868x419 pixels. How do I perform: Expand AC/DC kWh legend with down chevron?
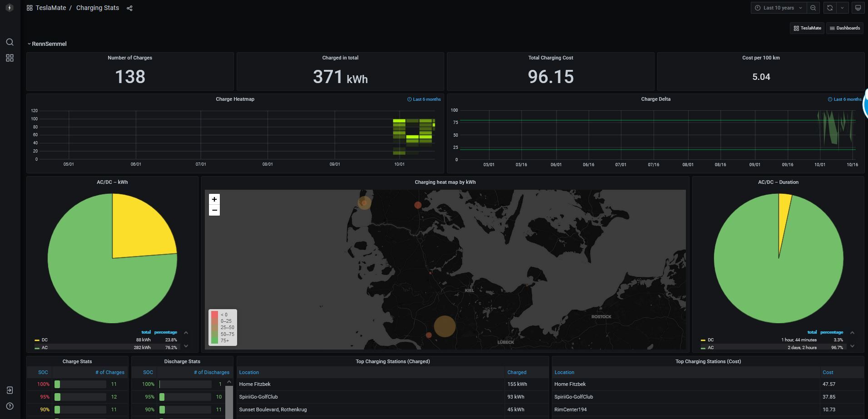pos(186,346)
